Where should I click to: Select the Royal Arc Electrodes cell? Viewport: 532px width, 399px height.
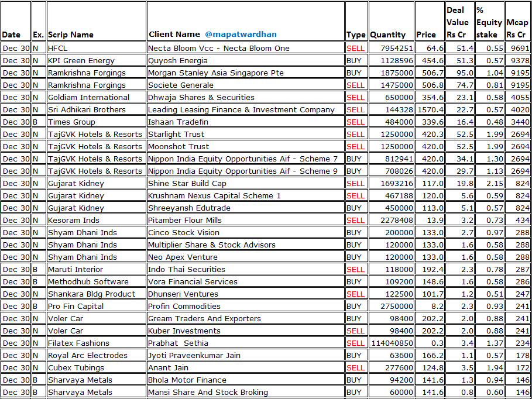point(97,355)
